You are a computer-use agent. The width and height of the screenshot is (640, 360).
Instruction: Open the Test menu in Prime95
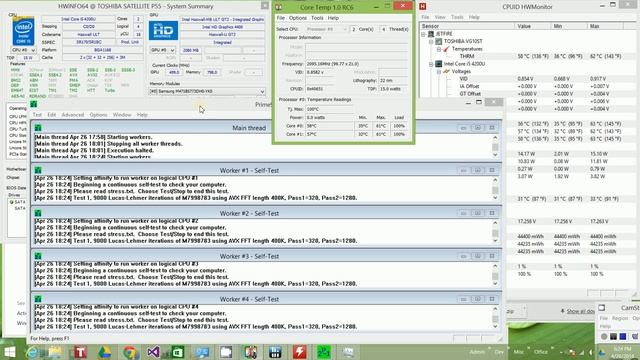37,115
